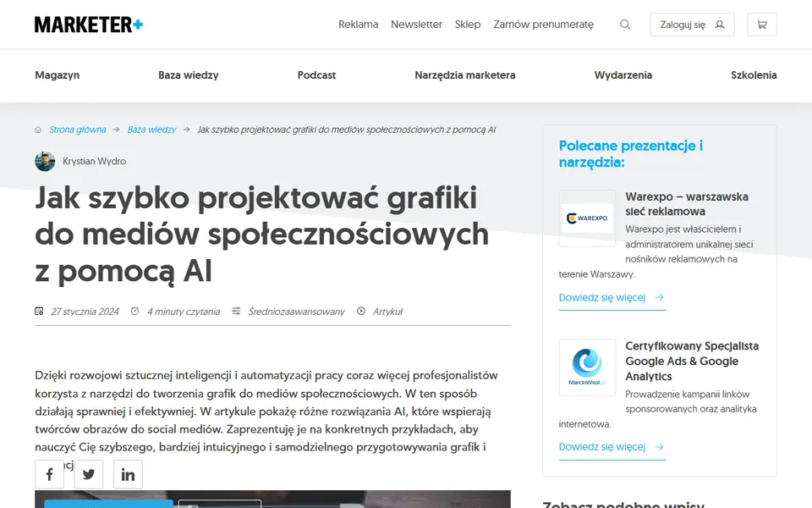Click the Marketer+ logo

pos(89,25)
